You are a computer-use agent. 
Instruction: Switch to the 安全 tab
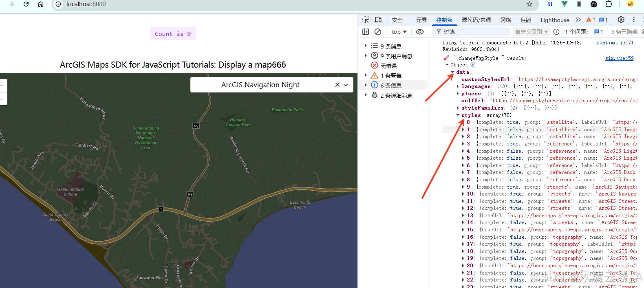click(x=397, y=20)
